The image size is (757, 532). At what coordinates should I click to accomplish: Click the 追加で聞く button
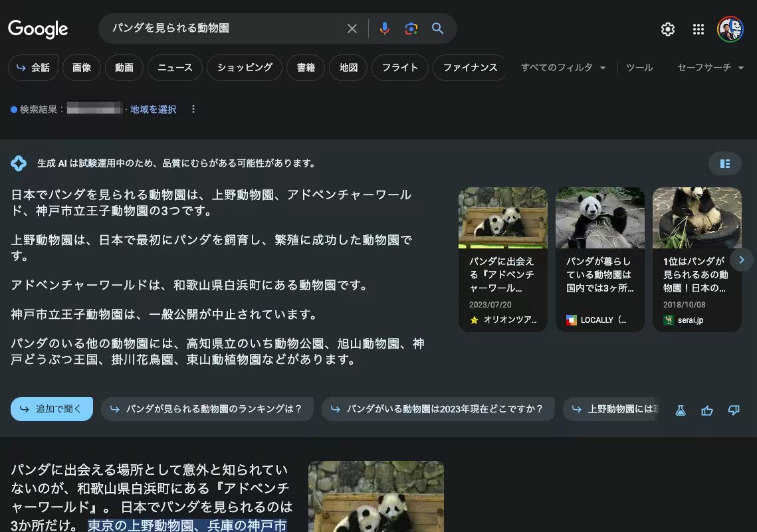(x=52, y=409)
